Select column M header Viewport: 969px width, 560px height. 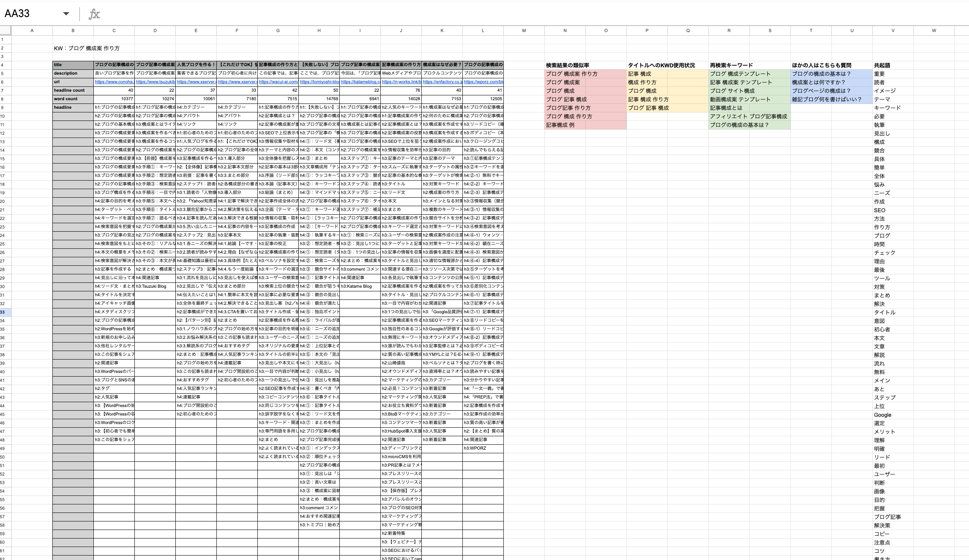click(x=524, y=30)
